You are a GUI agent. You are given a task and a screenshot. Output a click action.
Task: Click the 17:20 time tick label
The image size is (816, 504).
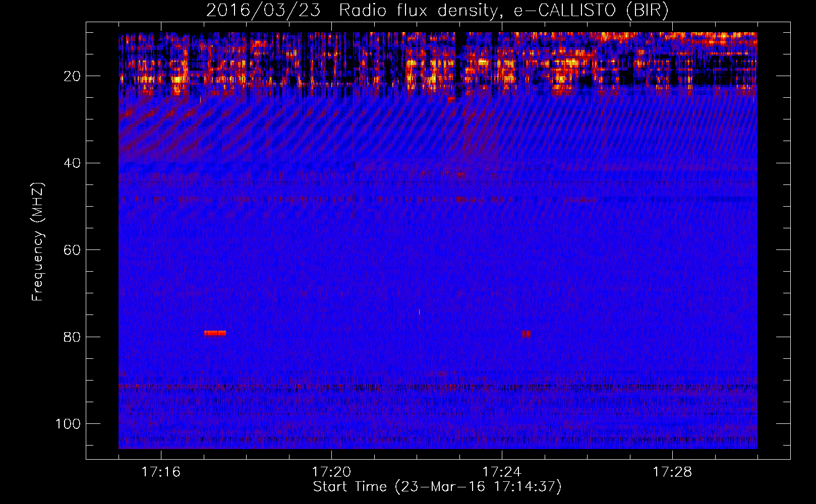331,472
